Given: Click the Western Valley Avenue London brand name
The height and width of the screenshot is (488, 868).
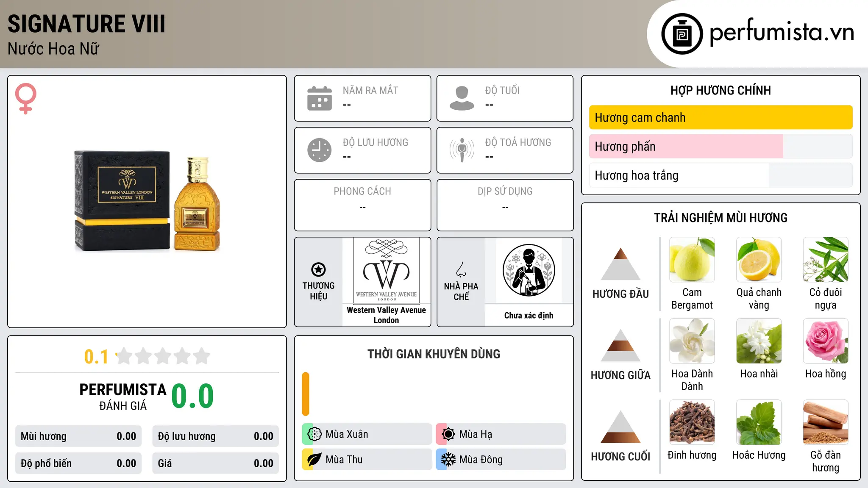Looking at the screenshot, I should 386,315.
